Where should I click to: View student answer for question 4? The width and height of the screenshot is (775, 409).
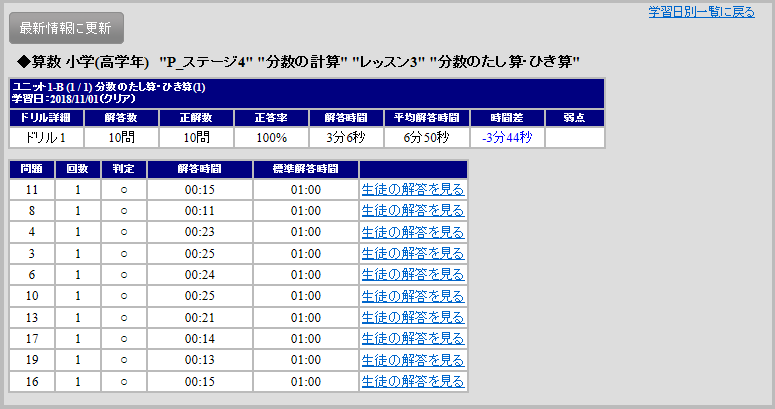click(x=413, y=232)
